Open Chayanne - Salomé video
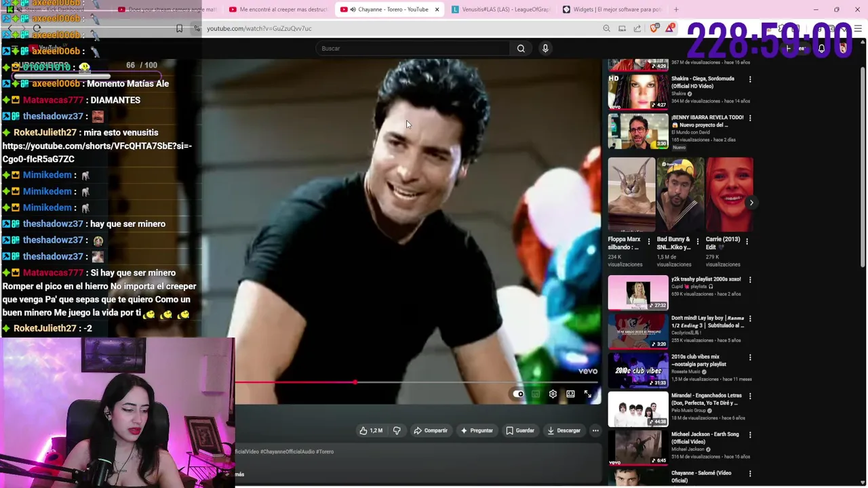 pos(638,477)
